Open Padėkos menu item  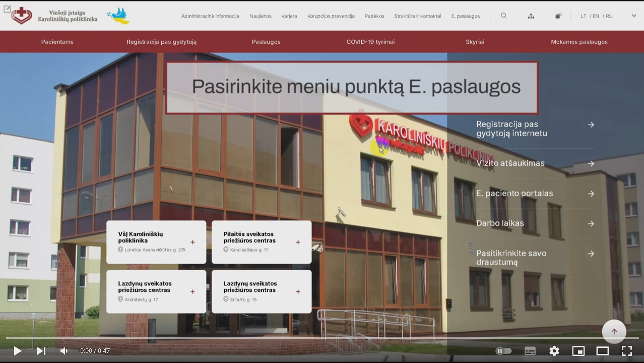(374, 16)
